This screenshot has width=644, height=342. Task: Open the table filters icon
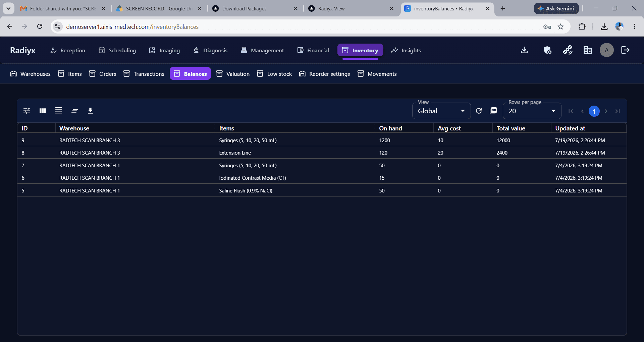(x=27, y=111)
